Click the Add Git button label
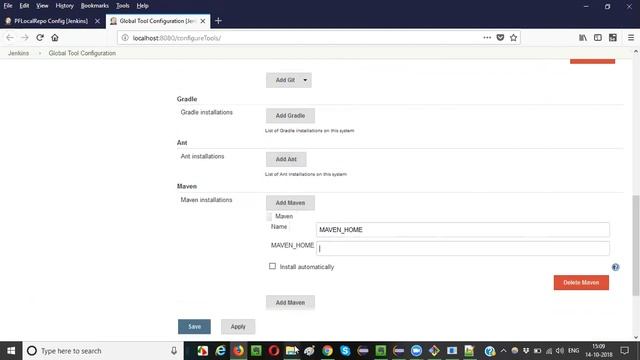 tap(285, 80)
